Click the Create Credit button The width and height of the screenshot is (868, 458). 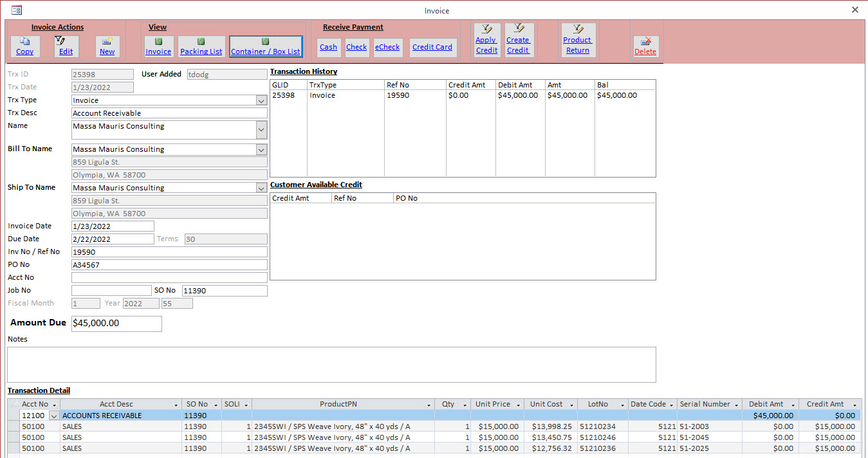tap(518, 40)
